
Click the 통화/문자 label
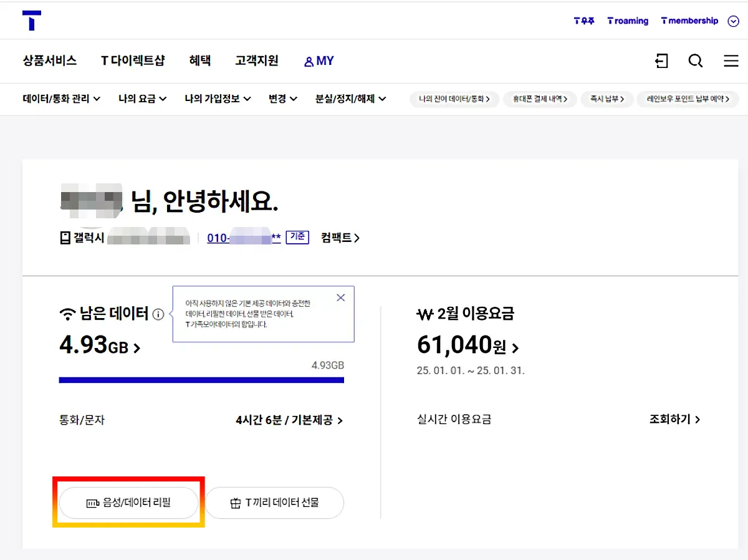pos(82,420)
